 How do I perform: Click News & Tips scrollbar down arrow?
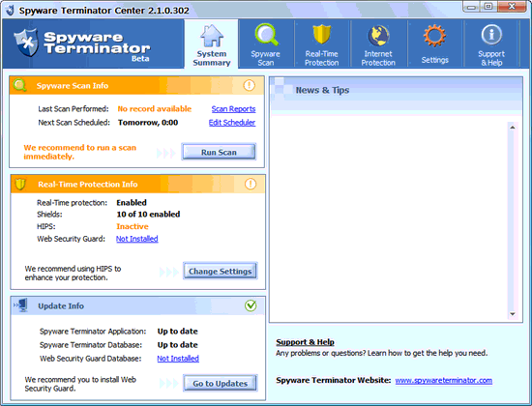point(513,314)
